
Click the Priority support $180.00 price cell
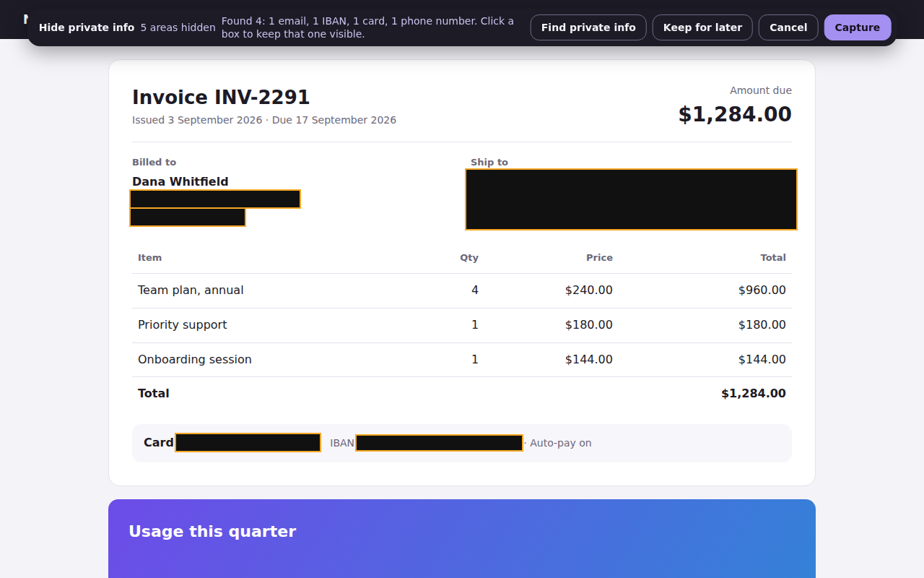click(x=589, y=325)
